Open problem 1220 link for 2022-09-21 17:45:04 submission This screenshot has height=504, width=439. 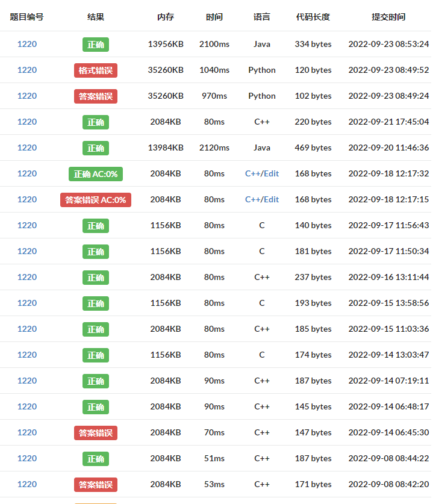click(27, 122)
